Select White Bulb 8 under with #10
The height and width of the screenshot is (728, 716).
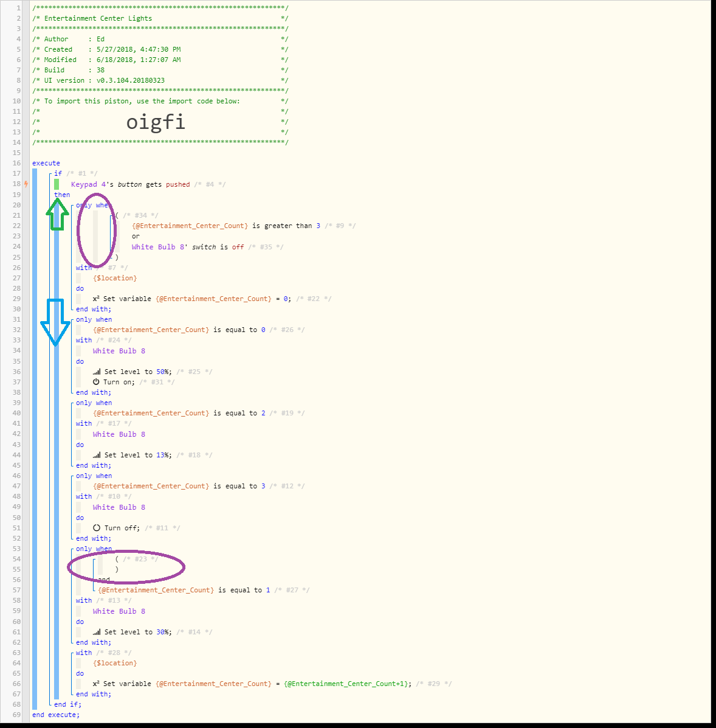(x=119, y=507)
